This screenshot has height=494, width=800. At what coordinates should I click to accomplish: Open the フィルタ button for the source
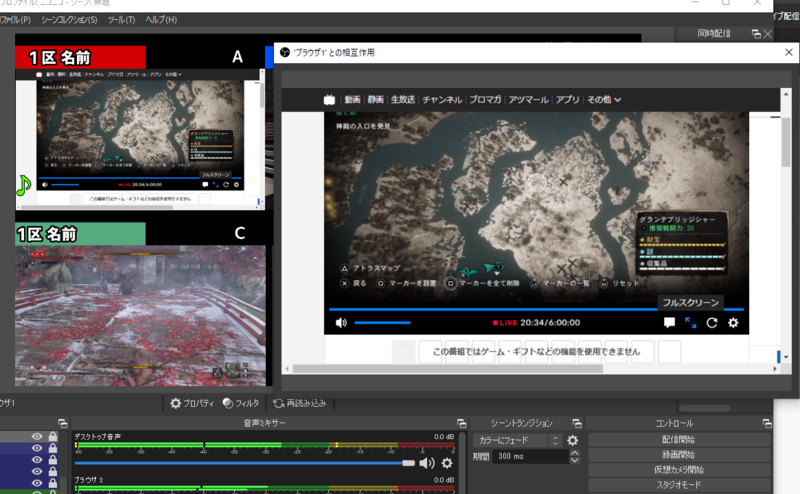point(240,403)
